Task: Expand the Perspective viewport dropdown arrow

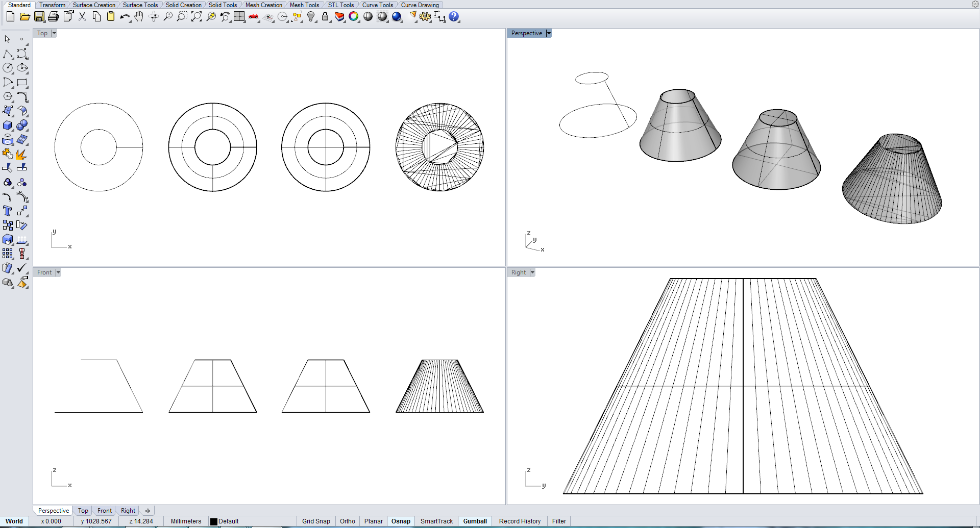Action: pos(549,33)
